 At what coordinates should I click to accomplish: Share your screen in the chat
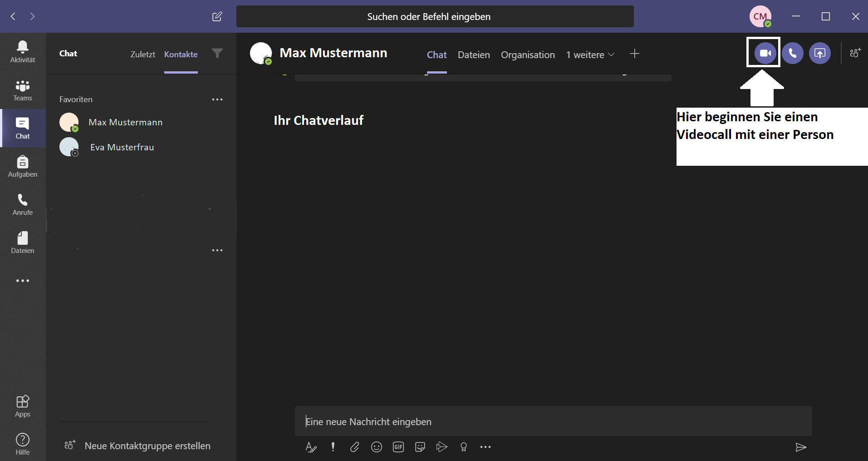819,53
